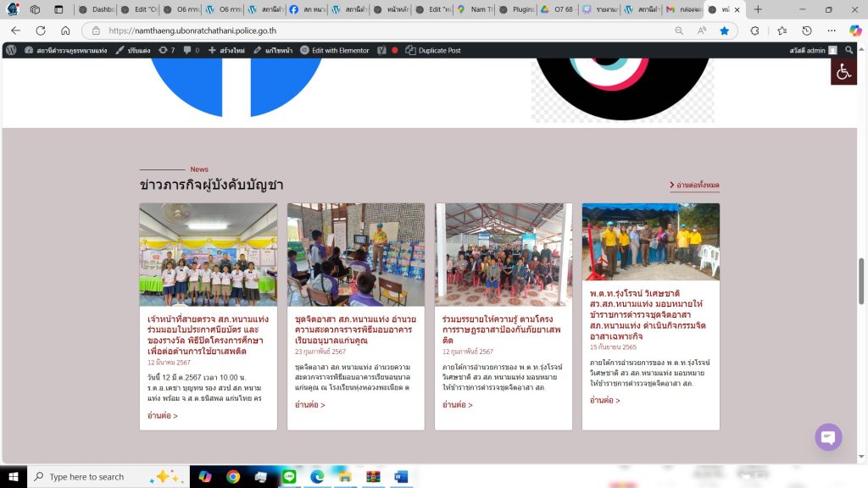Click the Yoast SEO icon in admin bar
The image size is (868, 488).
382,51
